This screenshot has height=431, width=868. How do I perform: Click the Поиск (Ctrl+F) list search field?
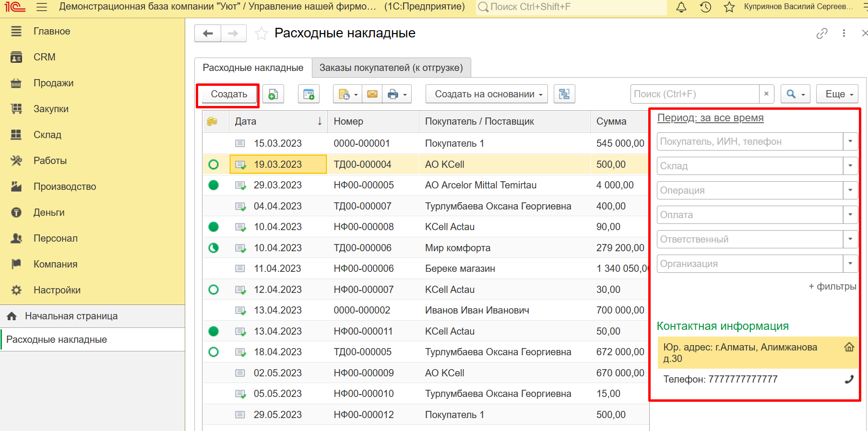click(x=694, y=94)
